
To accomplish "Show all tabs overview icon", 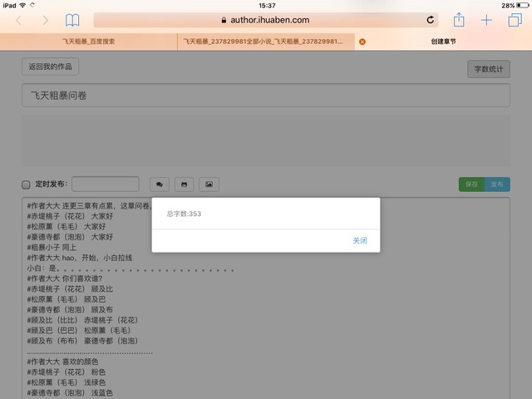I will [515, 20].
